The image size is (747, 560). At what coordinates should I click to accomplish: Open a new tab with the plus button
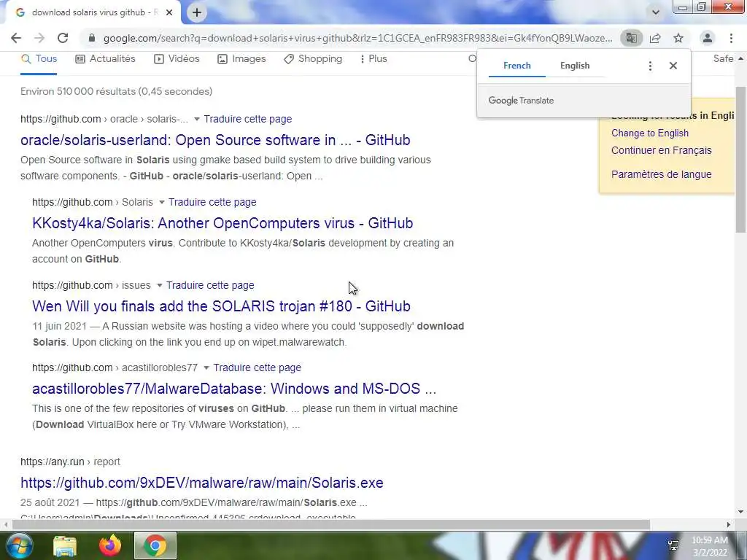tap(197, 13)
